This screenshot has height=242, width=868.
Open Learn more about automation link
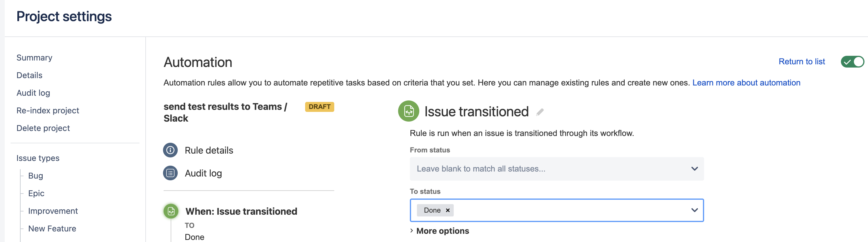point(746,83)
